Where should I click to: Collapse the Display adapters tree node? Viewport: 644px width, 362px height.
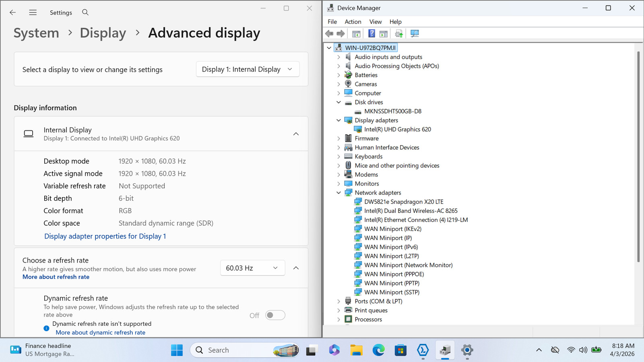coord(339,120)
